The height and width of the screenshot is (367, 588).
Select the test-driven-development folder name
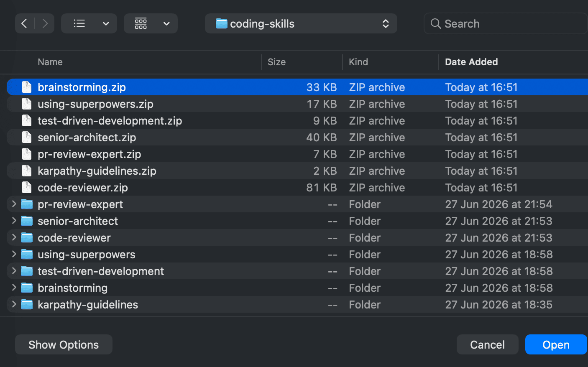coord(101,271)
